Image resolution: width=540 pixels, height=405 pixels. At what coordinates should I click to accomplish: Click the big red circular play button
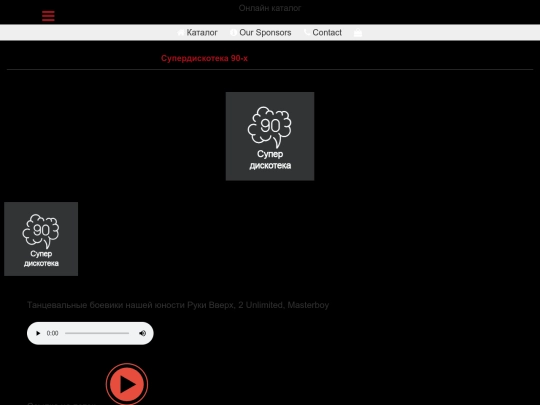click(127, 384)
